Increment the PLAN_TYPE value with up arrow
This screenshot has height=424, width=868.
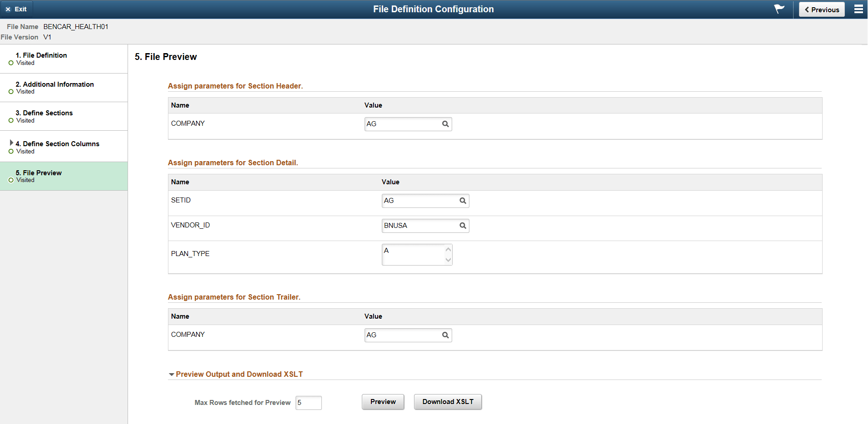(448, 249)
